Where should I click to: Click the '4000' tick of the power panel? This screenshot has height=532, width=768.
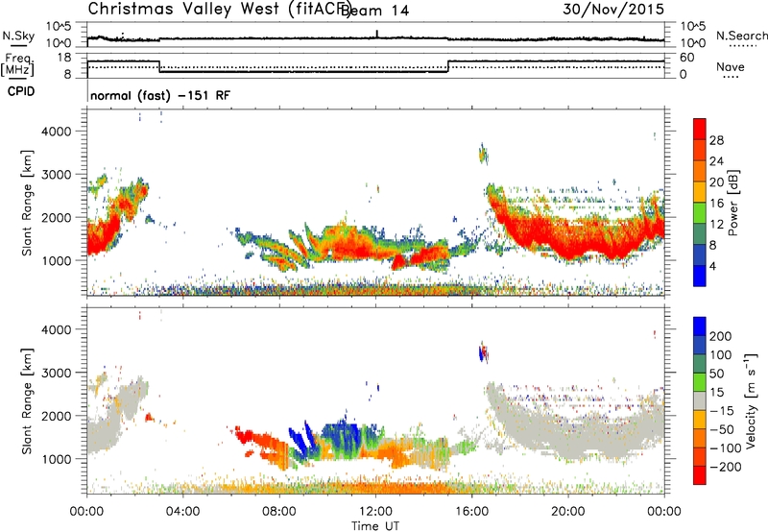[56, 132]
